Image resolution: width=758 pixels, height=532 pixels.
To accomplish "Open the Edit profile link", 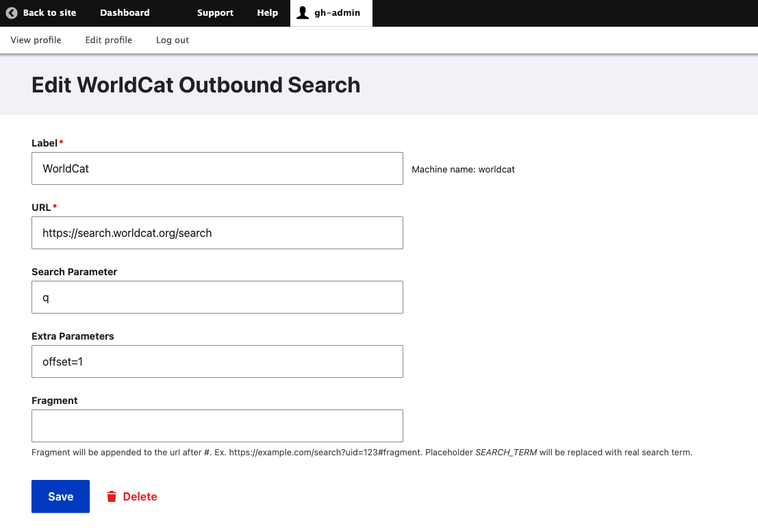I will pos(108,40).
